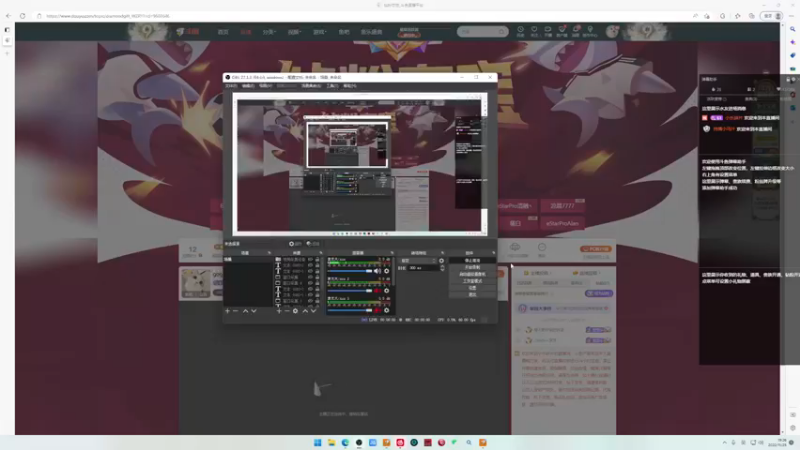
Task: Move scene down in OBS Scenes panel
Action: point(254,311)
